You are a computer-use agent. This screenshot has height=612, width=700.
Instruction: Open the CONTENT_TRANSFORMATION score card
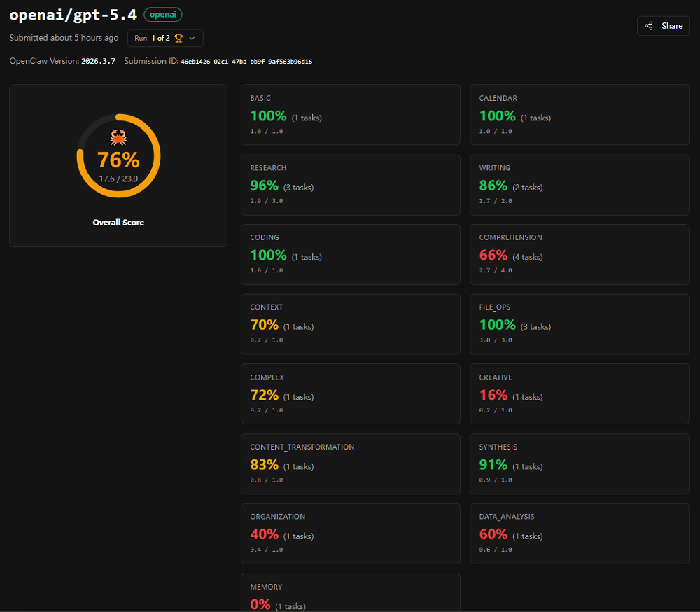tap(350, 464)
